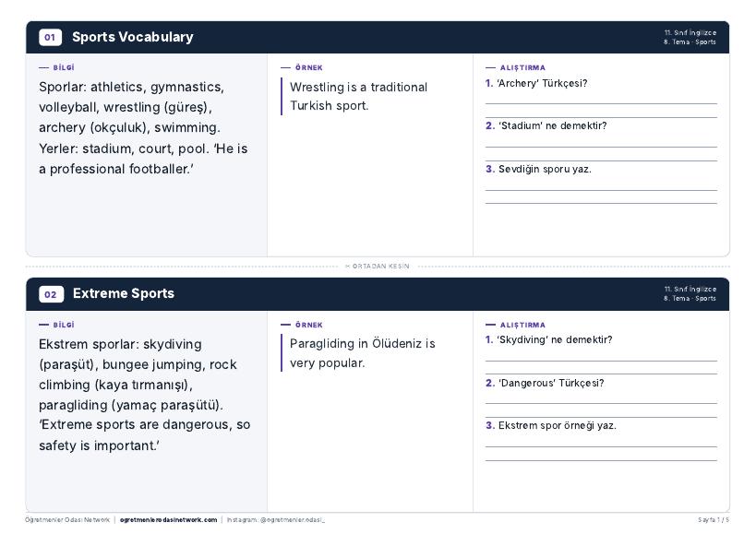Open the ogretmenlerodasinetwork.com link
Image resolution: width=756 pixels, height=534 pixels.
[168, 520]
